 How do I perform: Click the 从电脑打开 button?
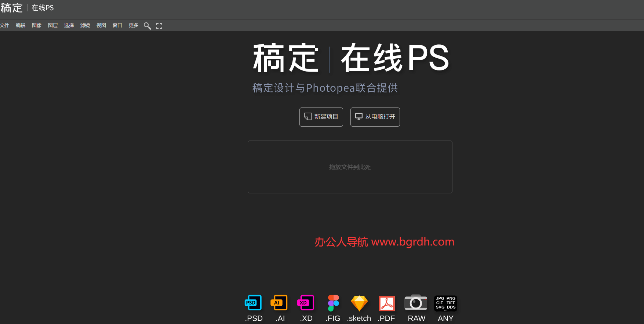coord(375,117)
